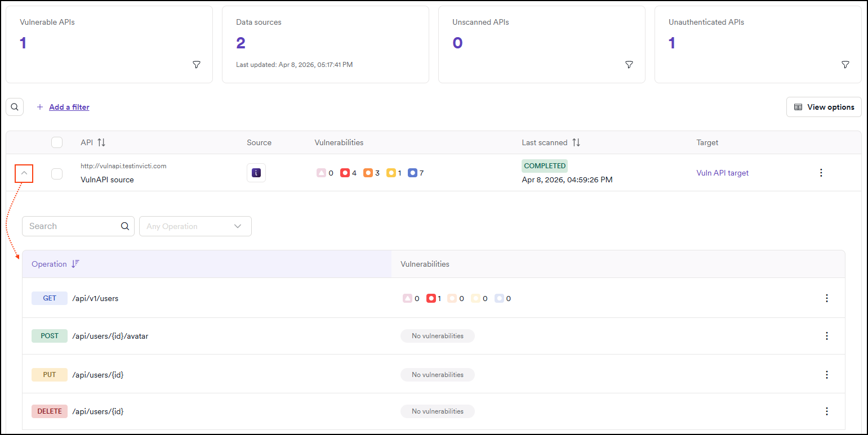This screenshot has height=435, width=868.
Task: Open the Vuln API target link
Action: point(722,173)
